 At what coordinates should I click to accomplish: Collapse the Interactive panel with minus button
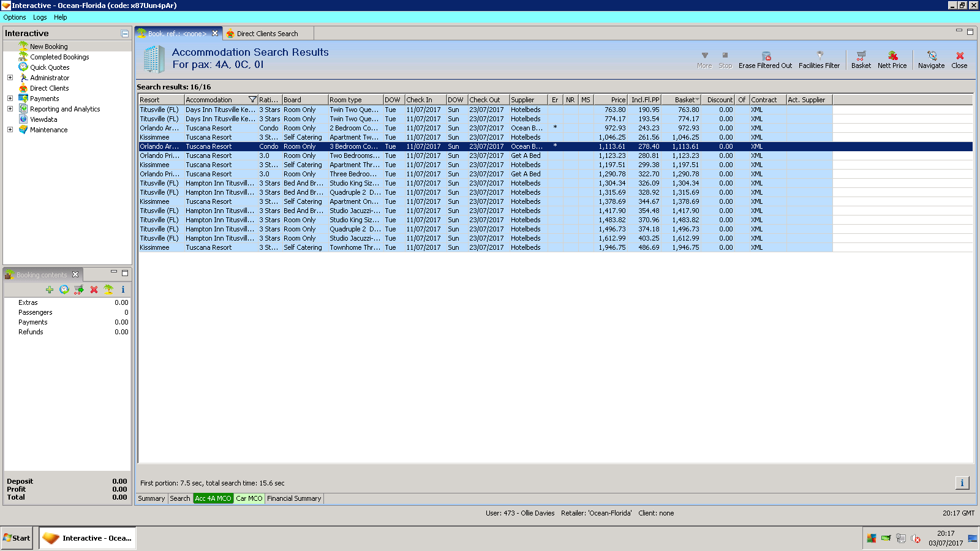point(125,34)
